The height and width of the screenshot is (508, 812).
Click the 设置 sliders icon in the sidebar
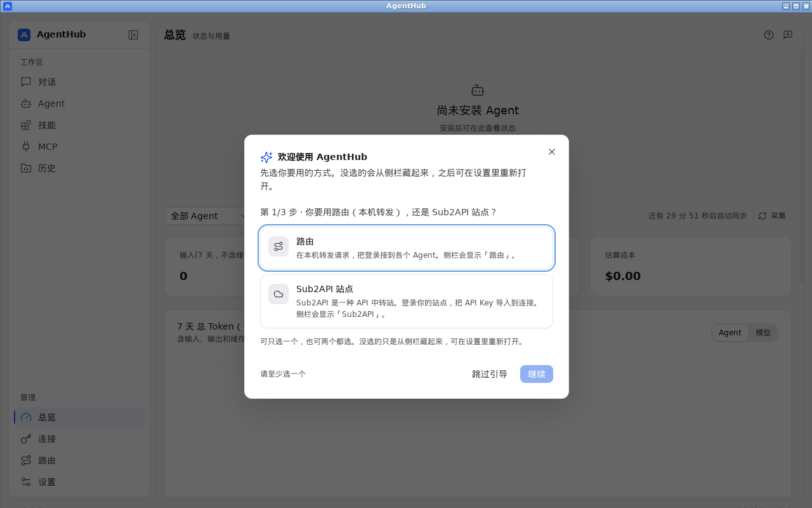pos(26,482)
